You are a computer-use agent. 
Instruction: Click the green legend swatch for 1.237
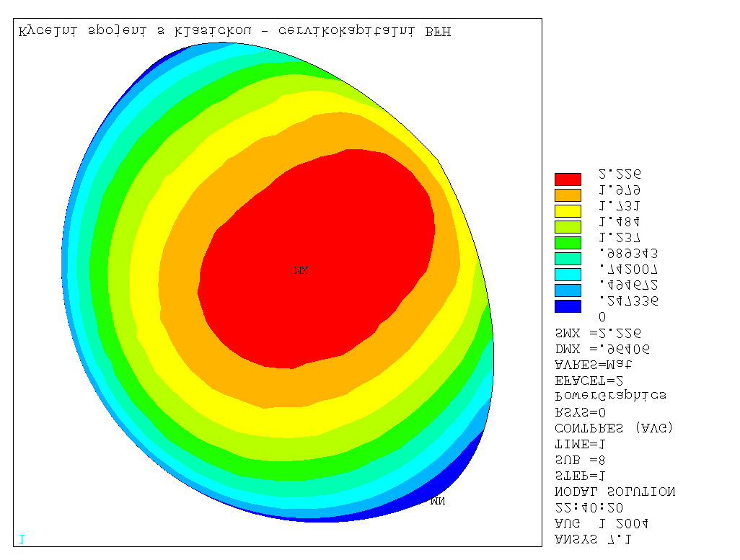568,243
